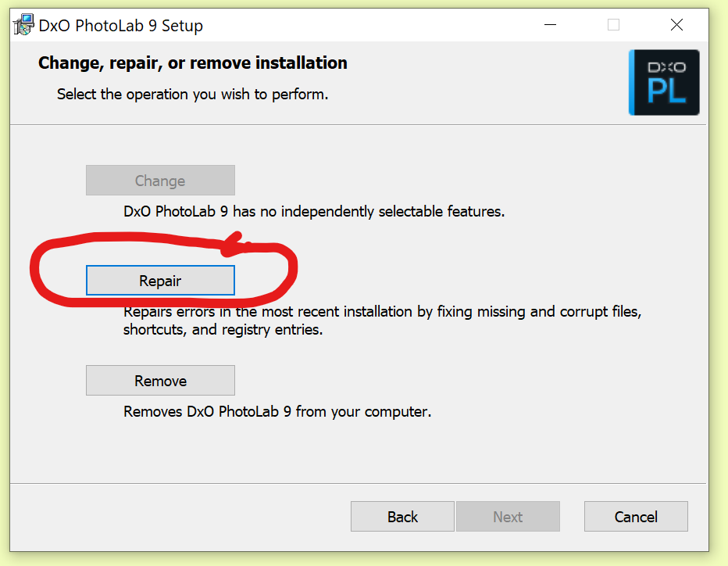728x566 pixels.
Task: Click the "Repairs errors" description text
Action: coord(383,312)
